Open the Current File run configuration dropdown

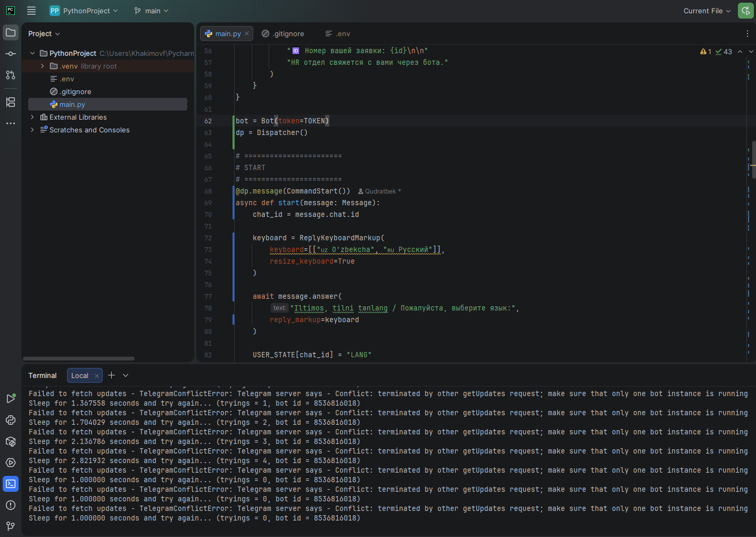[707, 11]
